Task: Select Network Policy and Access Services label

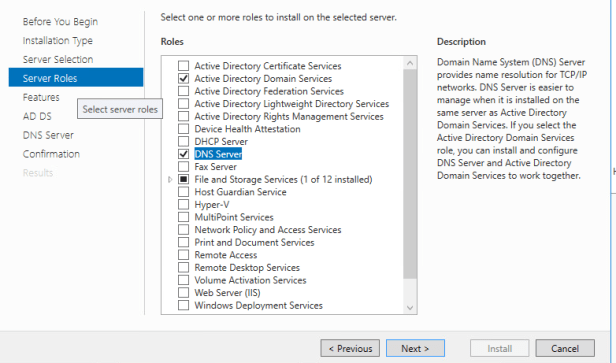Action: tap(268, 230)
